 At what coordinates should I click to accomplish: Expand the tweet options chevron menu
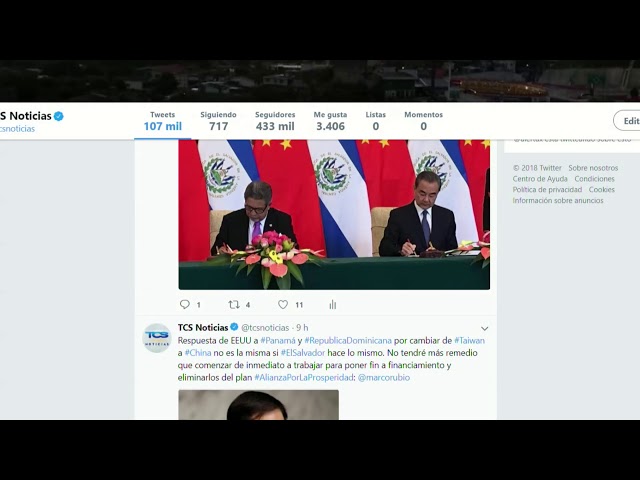(484, 329)
